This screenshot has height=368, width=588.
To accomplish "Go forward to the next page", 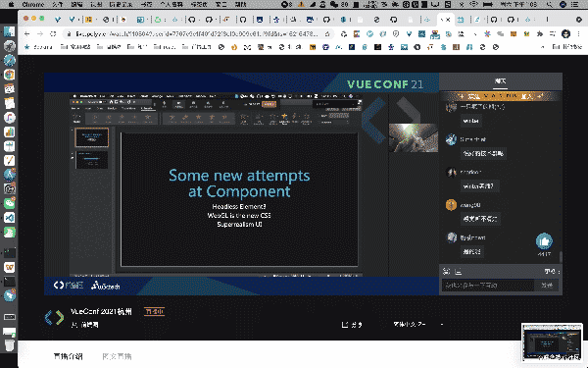I will 40,33.
